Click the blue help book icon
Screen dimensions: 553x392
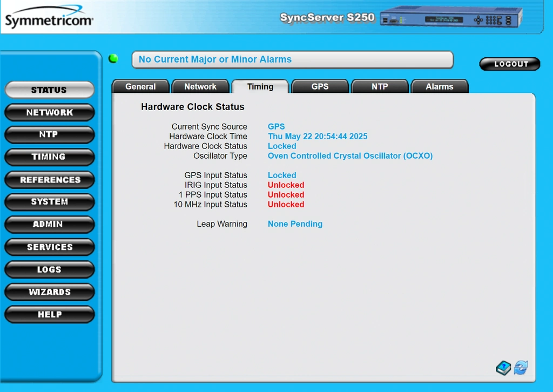click(x=503, y=368)
